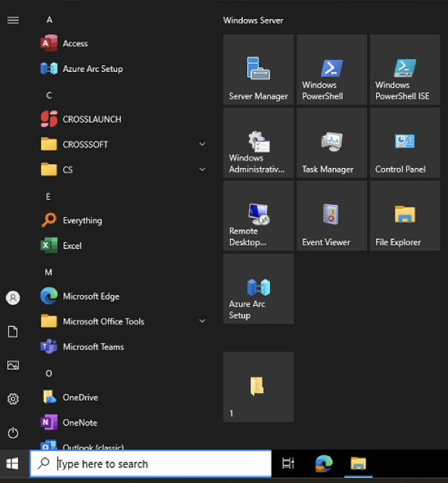Open the Remote Desktop tile

click(x=258, y=216)
